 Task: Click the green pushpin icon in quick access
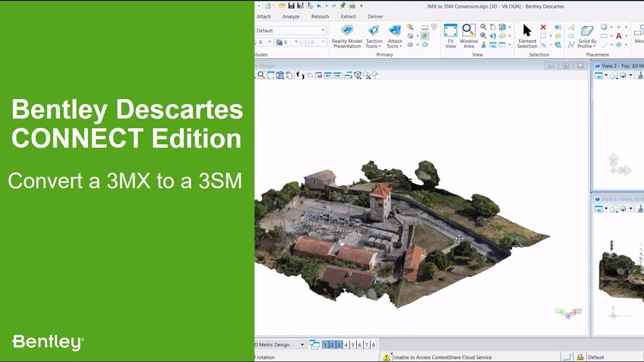(343, 6)
